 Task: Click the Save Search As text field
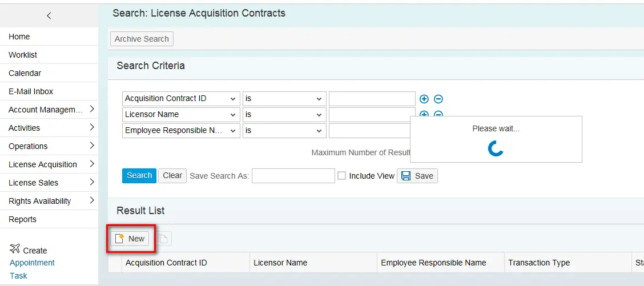click(x=293, y=176)
